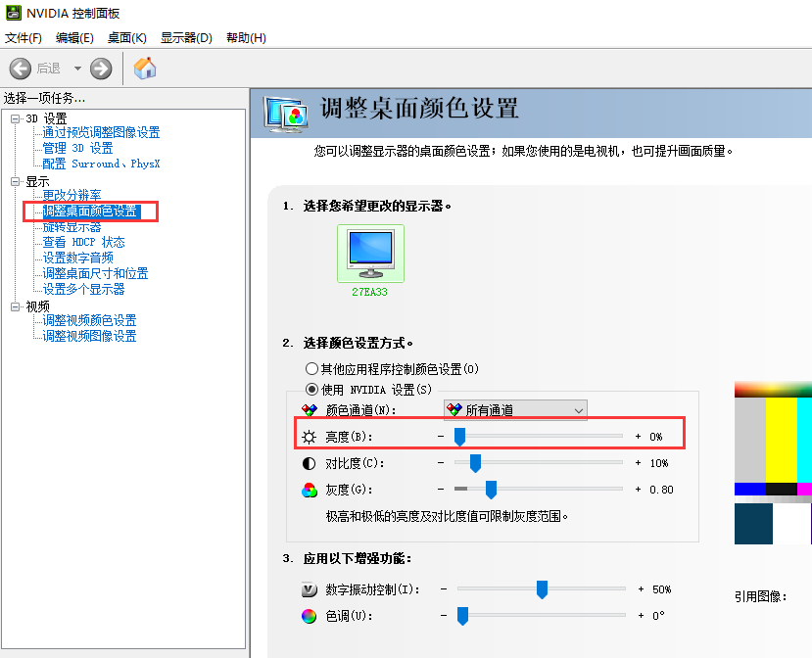
Task: Collapse the 3D 设置 tree node
Action: [x=16, y=118]
